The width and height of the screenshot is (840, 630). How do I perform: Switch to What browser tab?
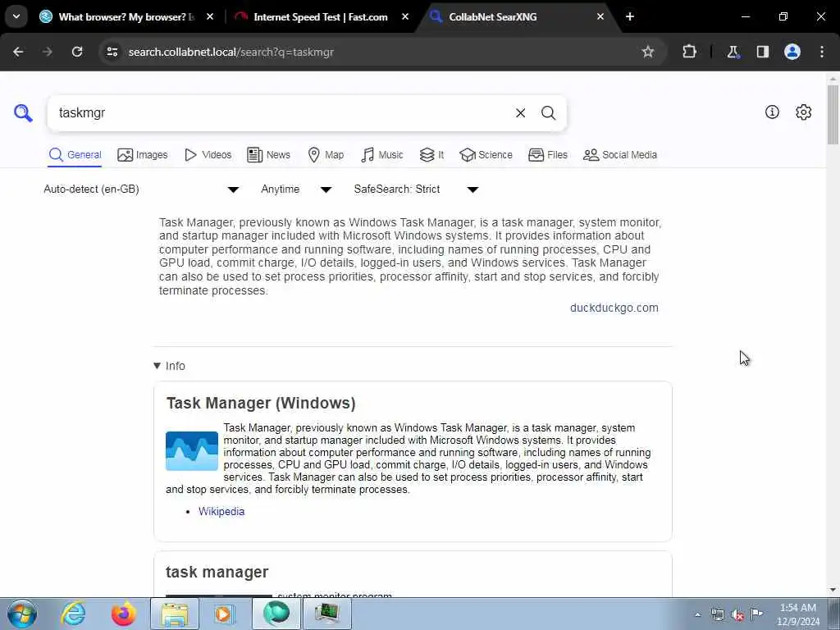click(x=126, y=16)
